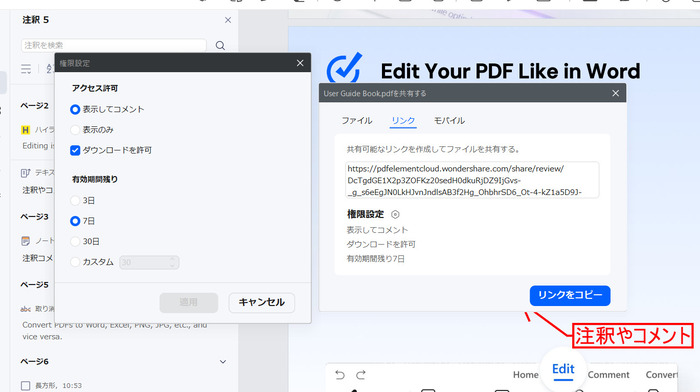Click the redo arrow in document toolbar
Screen dimensions: 700x392
pos(361,375)
